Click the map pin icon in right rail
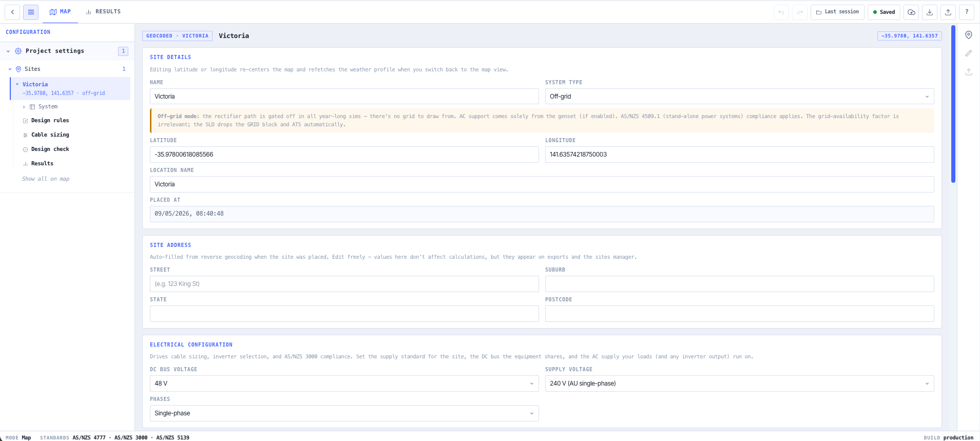 click(x=969, y=35)
